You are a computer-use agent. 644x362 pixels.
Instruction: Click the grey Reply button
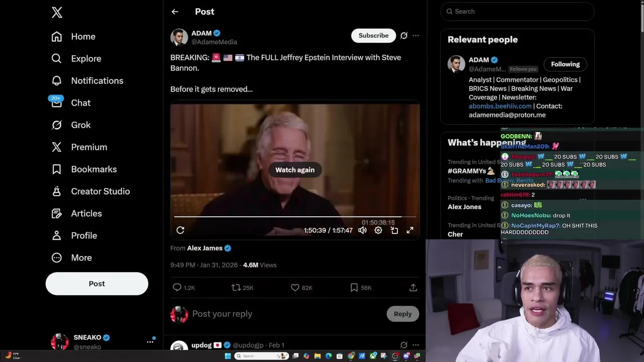click(x=403, y=314)
